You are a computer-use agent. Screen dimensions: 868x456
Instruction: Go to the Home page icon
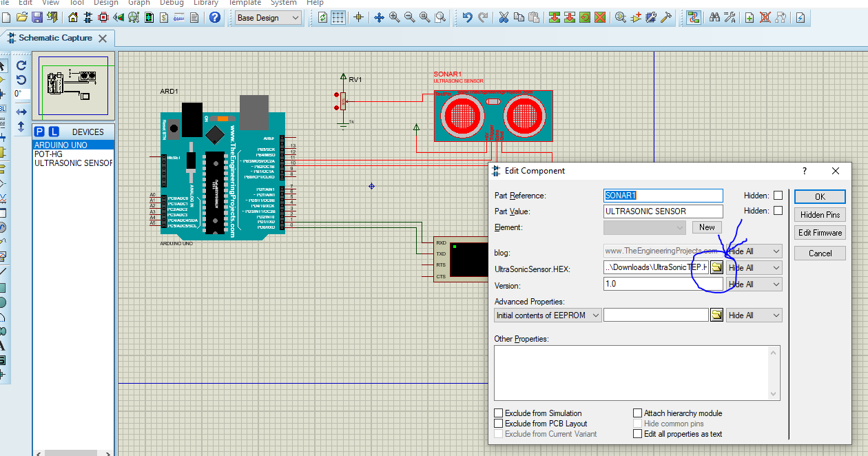pos(74,17)
